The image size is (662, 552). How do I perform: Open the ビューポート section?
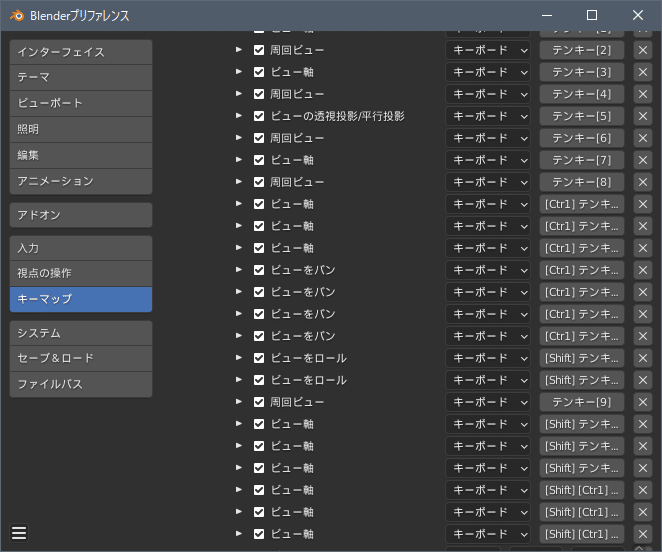click(81, 103)
